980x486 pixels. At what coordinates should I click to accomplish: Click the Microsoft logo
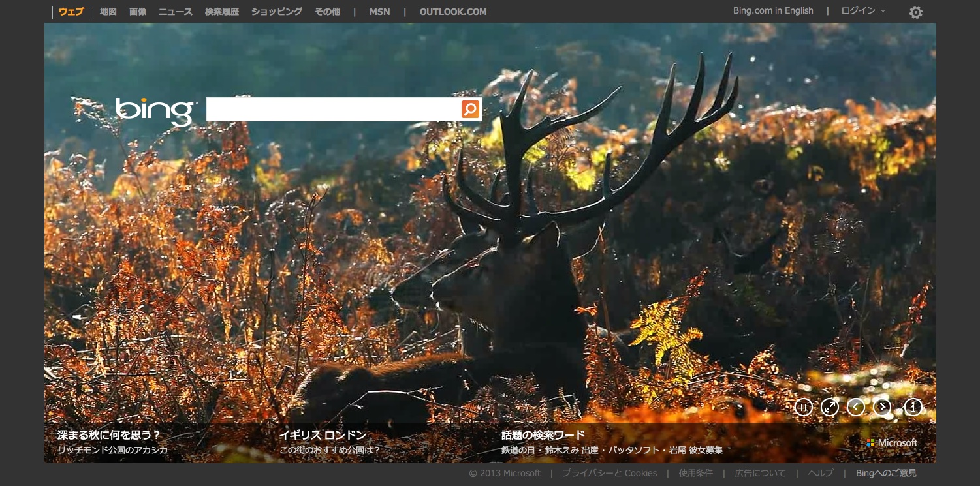(x=892, y=442)
